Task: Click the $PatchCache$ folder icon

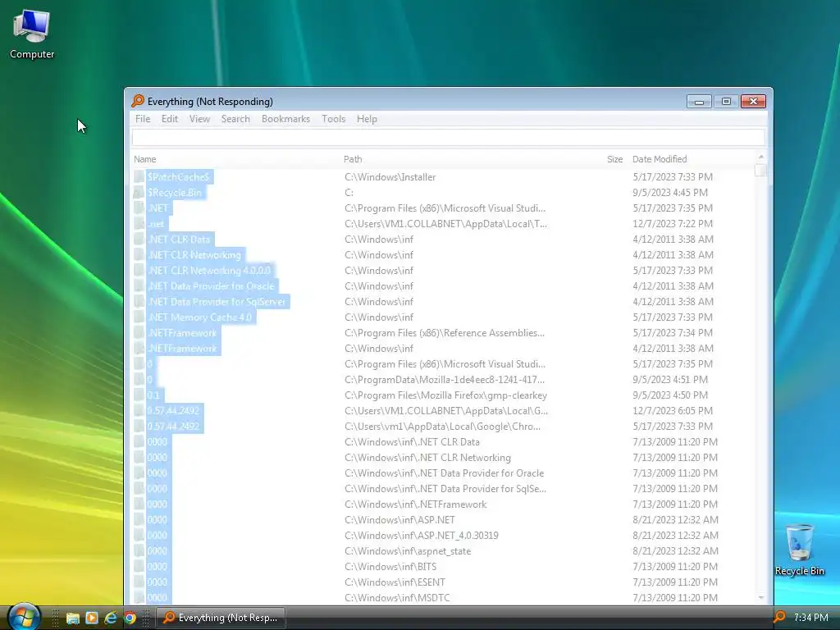Action: point(139,177)
